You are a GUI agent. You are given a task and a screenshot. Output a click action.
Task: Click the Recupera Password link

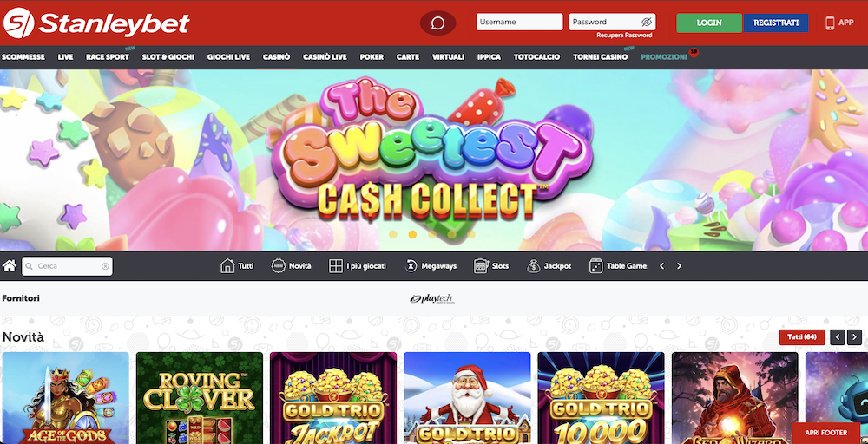pos(624,36)
